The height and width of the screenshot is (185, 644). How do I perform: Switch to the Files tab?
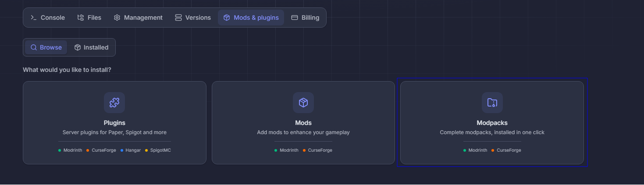89,18
